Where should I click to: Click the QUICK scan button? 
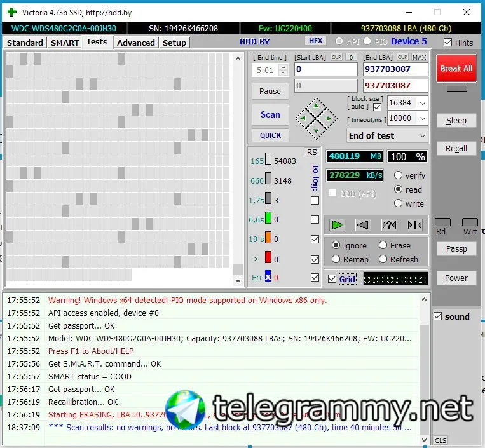click(x=270, y=135)
